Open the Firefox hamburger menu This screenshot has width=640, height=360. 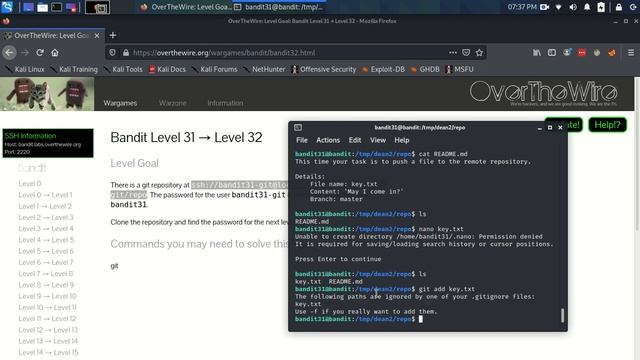click(631, 53)
